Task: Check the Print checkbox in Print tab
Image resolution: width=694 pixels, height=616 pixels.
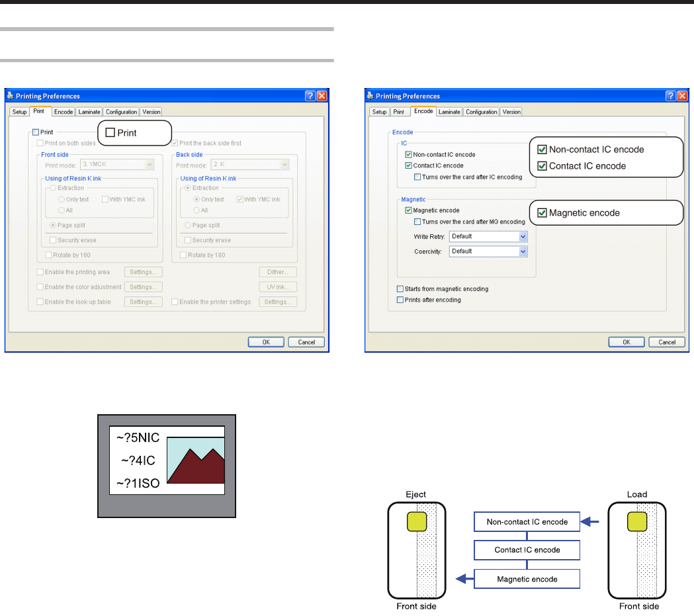Action: (x=36, y=132)
